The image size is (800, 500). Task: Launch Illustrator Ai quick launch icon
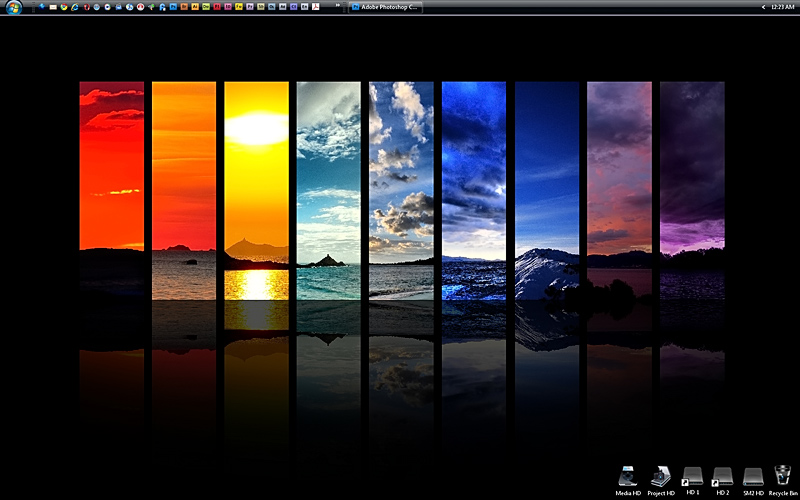(195, 7)
